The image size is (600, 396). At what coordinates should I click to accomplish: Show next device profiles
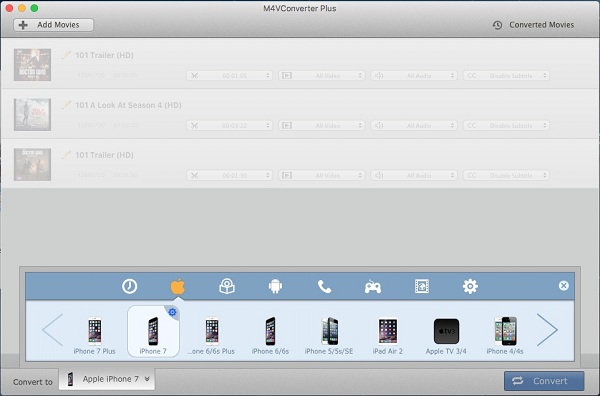click(x=547, y=329)
